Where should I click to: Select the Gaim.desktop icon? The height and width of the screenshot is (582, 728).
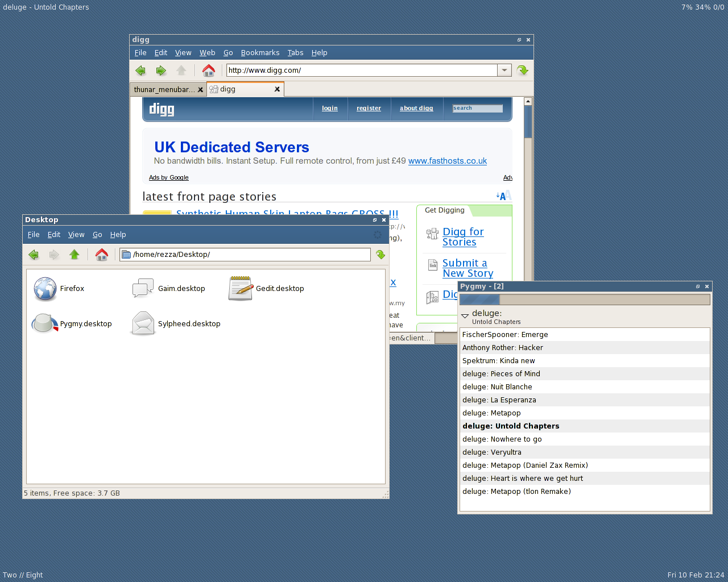click(x=143, y=289)
